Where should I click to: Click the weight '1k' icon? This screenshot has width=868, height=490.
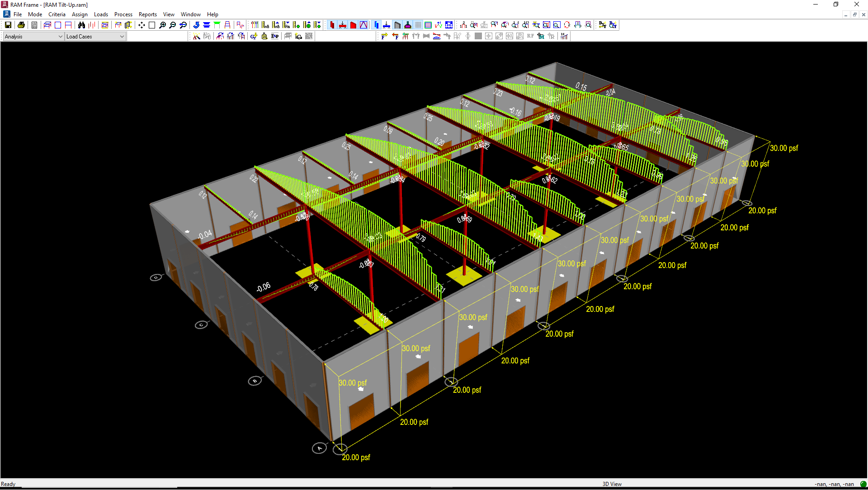click(x=264, y=36)
